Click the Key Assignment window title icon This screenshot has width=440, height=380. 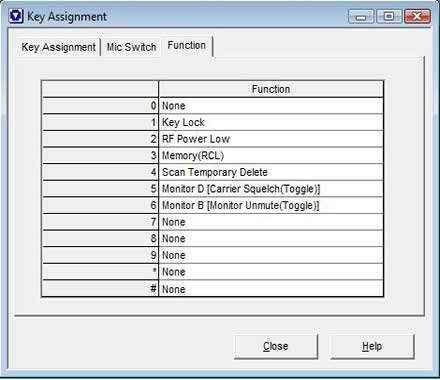click(16, 16)
